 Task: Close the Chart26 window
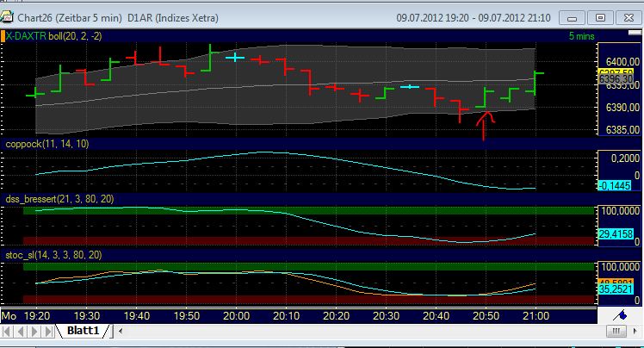click(x=629, y=18)
